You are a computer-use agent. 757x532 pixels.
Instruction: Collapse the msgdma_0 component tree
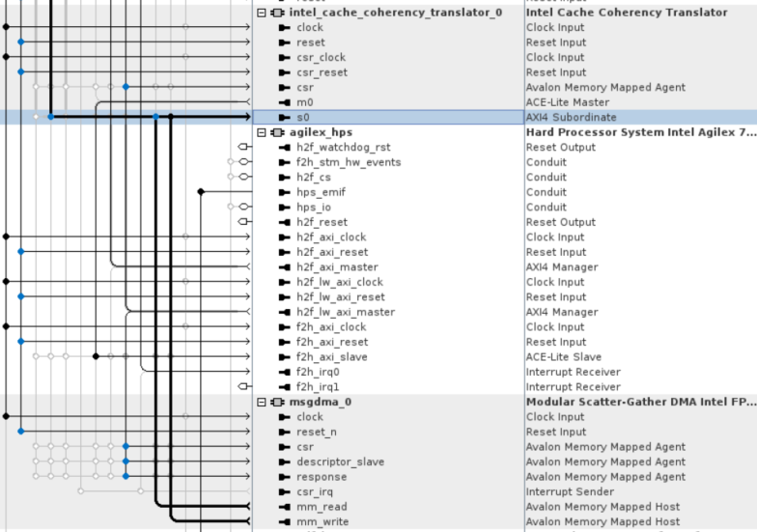pos(261,402)
